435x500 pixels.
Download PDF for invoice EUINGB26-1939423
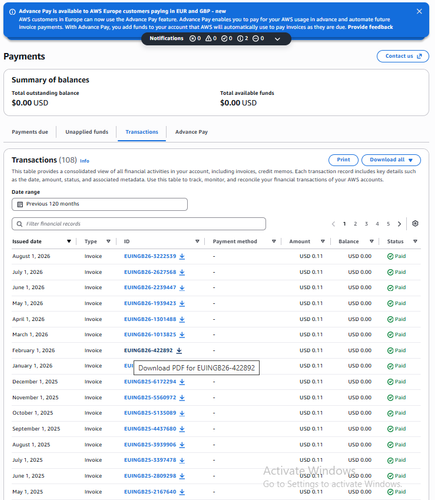182,304
